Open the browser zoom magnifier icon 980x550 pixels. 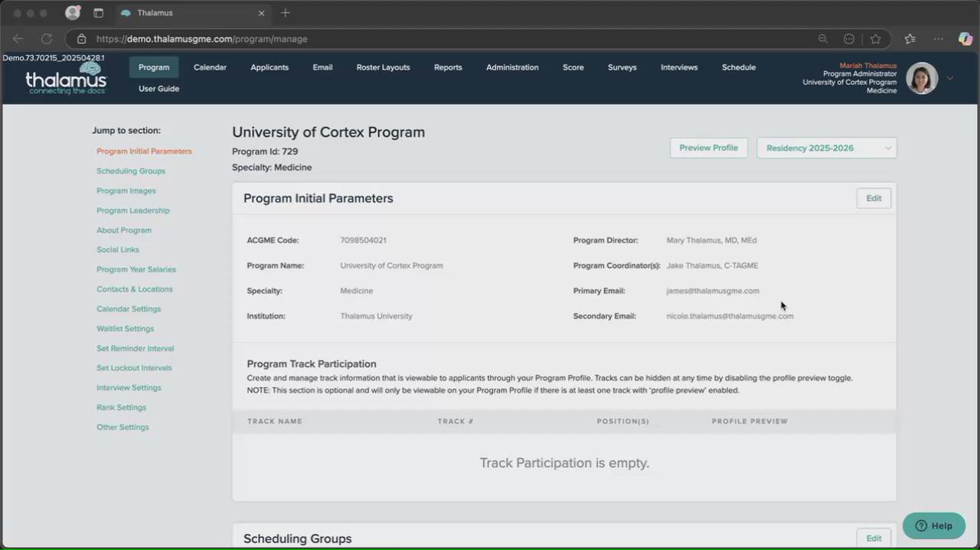pos(823,39)
